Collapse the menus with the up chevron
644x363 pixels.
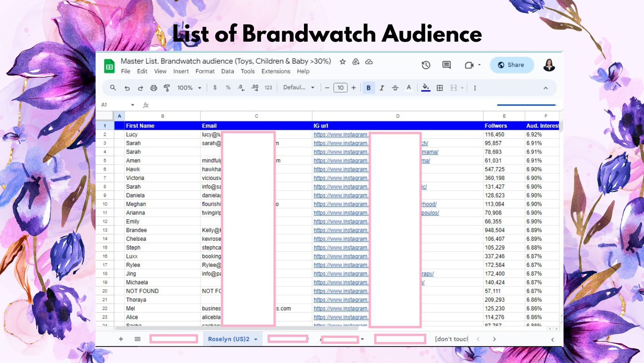[x=546, y=88]
